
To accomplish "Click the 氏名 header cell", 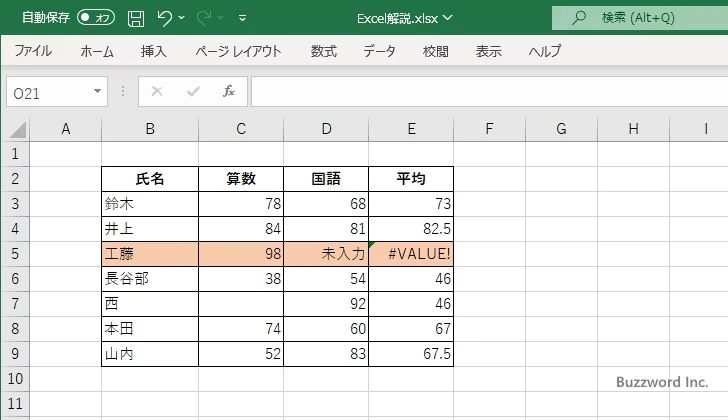I will click(150, 179).
